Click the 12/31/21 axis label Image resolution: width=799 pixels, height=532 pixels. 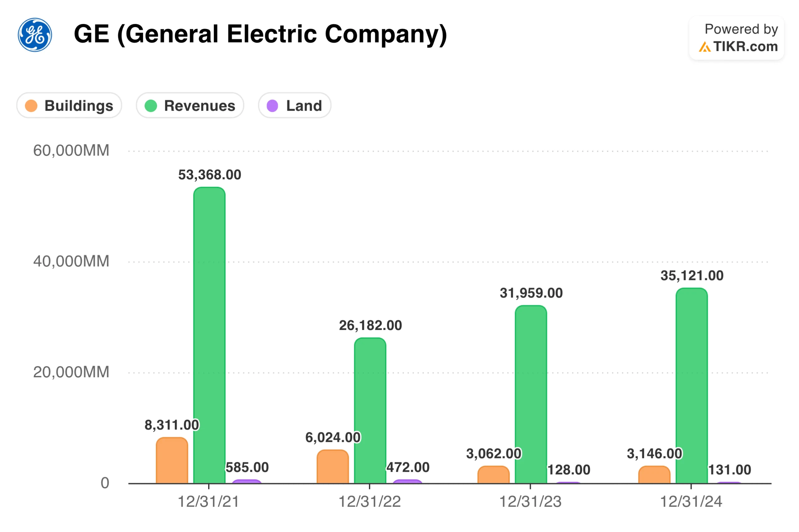coord(208,501)
